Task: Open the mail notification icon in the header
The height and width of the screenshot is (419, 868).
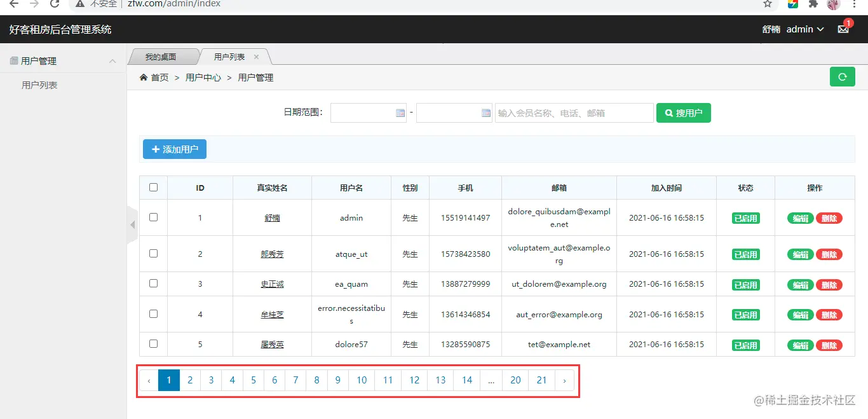Action: pyautogui.click(x=843, y=29)
